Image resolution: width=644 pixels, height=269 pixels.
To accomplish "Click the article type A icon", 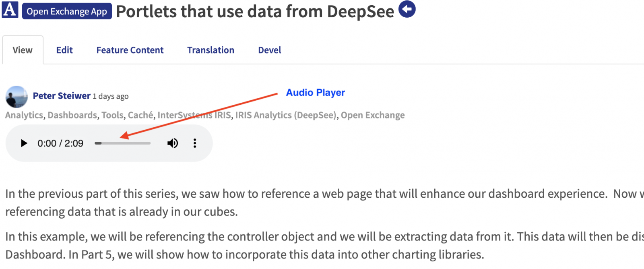I will pos(10,10).
